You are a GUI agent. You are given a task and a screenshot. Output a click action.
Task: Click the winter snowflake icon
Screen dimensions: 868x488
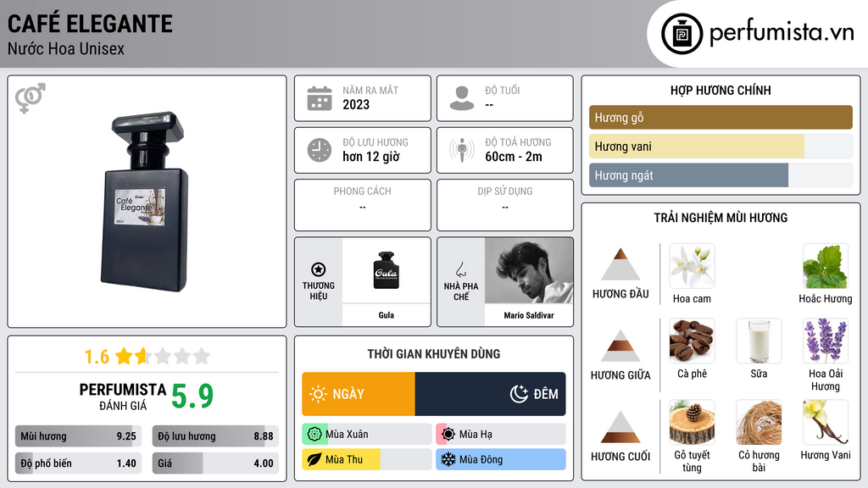tap(448, 459)
